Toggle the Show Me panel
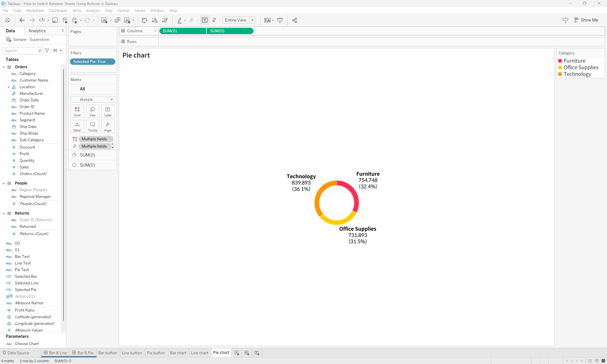 586,20
